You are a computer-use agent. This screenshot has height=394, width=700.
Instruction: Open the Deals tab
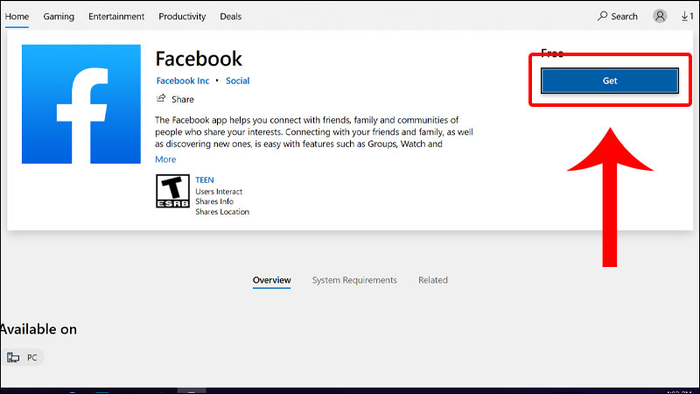click(x=230, y=17)
